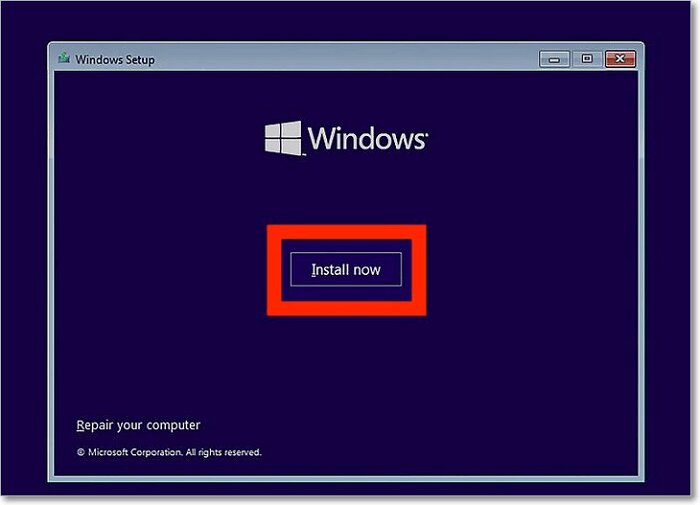Close the Windows Setup window
The height and width of the screenshot is (505, 700).
620,58
